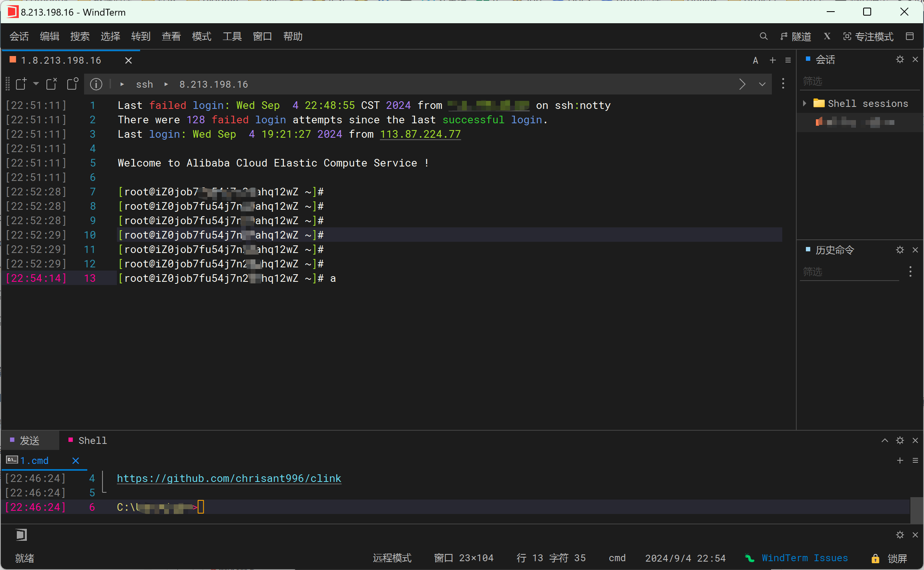Click the new session icon in toolbar
This screenshot has height=570, width=924.
click(21, 84)
